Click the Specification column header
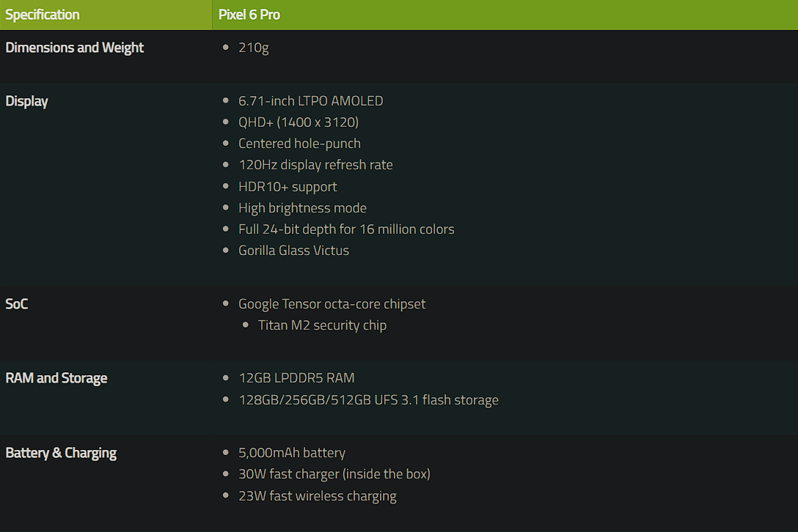The image size is (798, 532). tap(43, 15)
